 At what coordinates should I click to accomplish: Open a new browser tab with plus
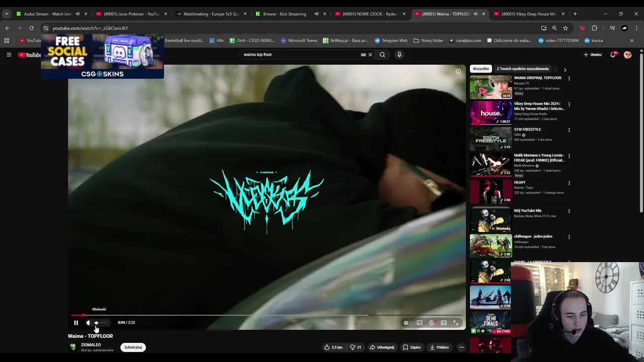click(x=575, y=14)
